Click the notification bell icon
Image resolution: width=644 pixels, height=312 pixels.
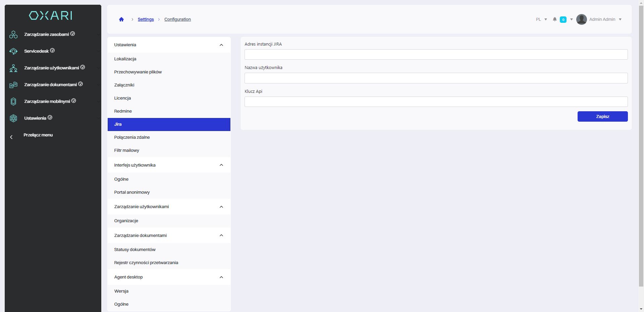click(x=555, y=19)
